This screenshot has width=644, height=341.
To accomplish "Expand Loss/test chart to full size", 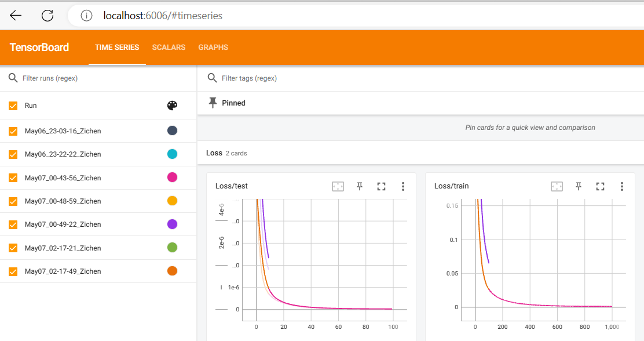I will coord(381,186).
